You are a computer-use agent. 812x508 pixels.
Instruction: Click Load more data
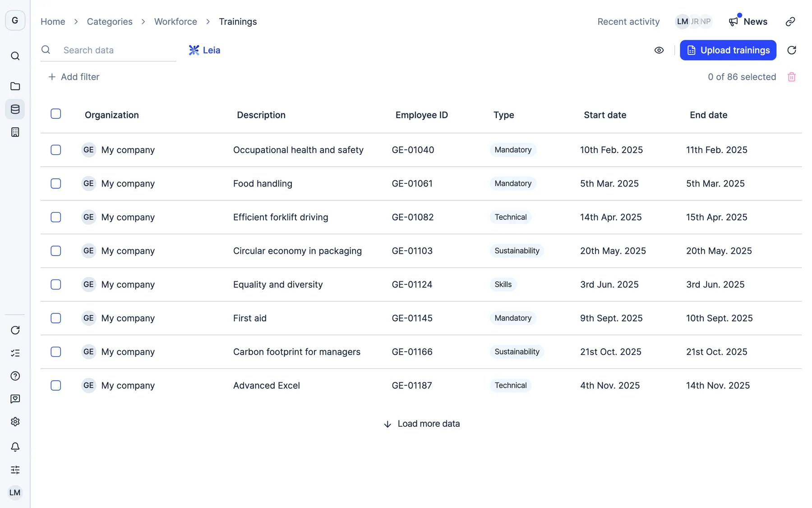[421, 424]
